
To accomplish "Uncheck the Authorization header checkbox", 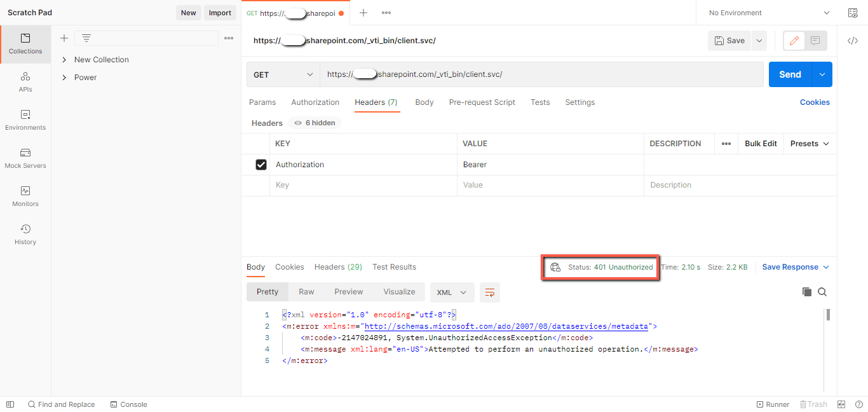I will click(261, 165).
